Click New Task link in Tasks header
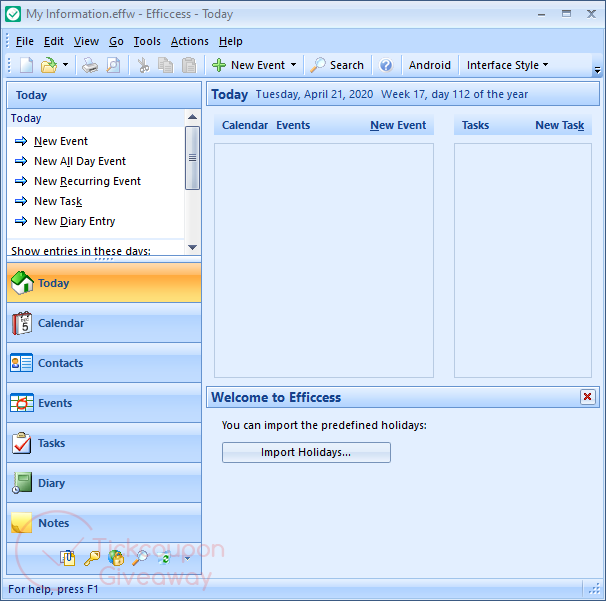 click(560, 125)
